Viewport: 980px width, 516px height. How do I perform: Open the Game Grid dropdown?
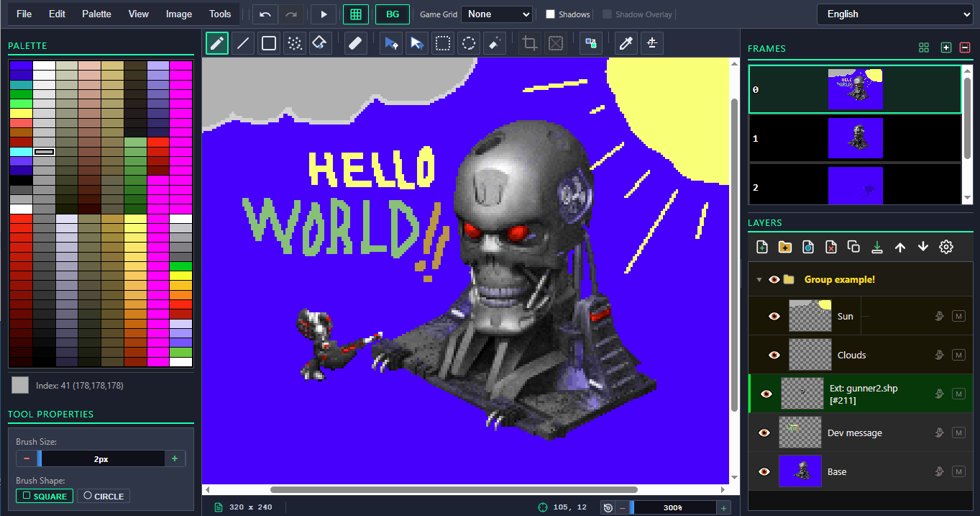pos(496,14)
